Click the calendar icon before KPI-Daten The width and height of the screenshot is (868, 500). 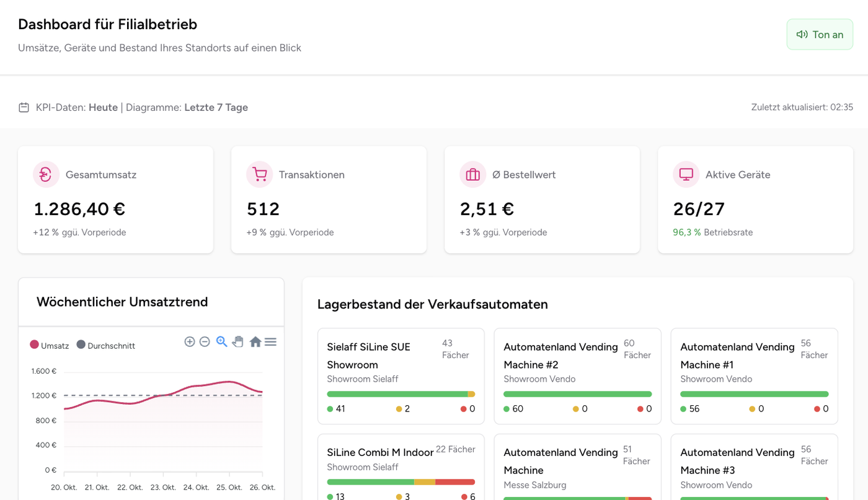tap(24, 107)
